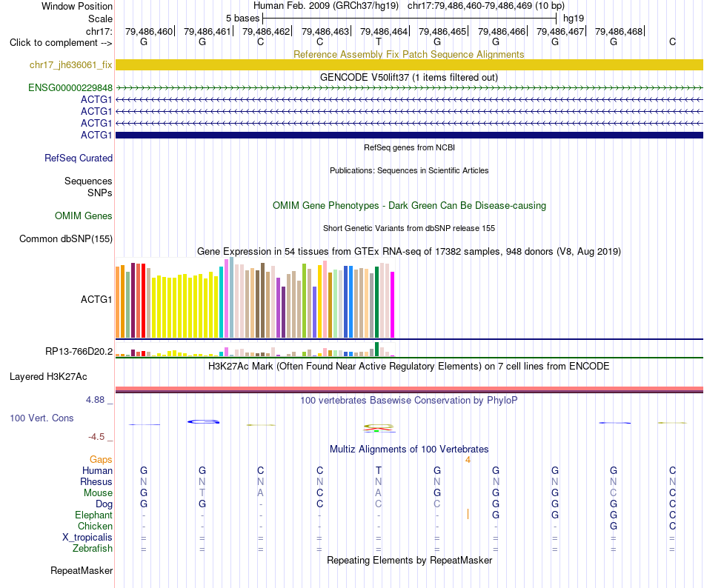Image resolution: width=704 pixels, height=588 pixels.
Task: Click the yellow fix patch alignment bar
Action: point(409,65)
